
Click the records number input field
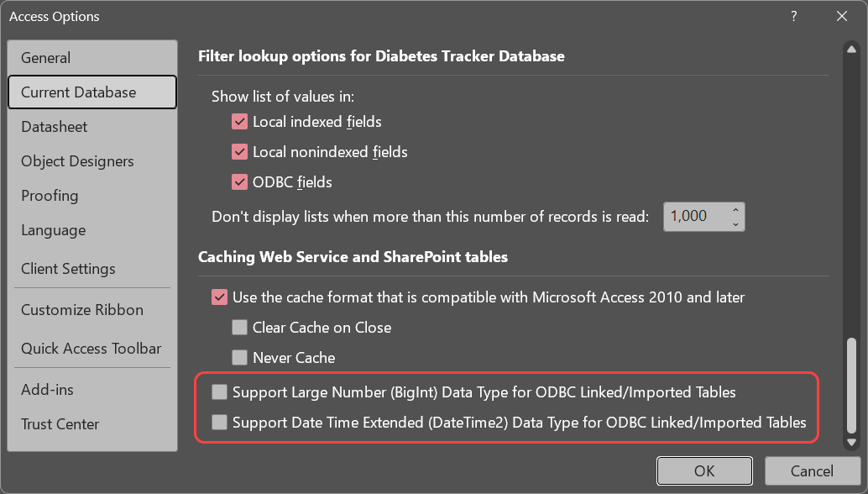693,216
